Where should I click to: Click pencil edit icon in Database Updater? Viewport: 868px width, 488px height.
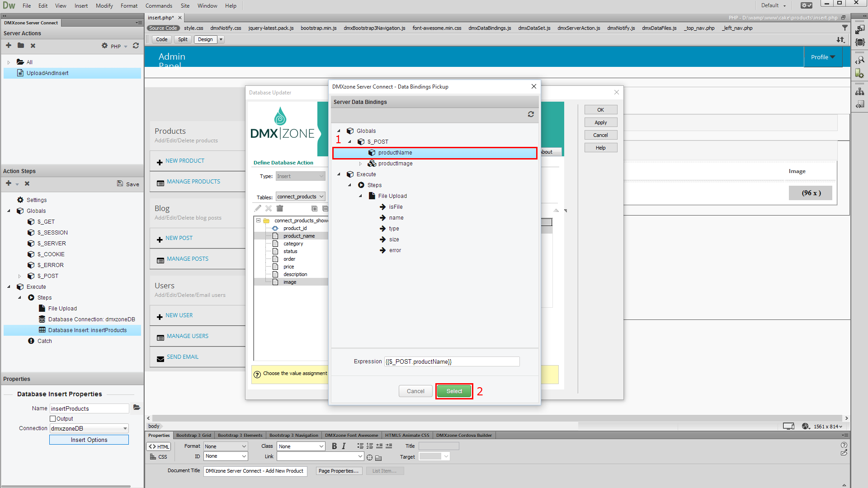258,208
